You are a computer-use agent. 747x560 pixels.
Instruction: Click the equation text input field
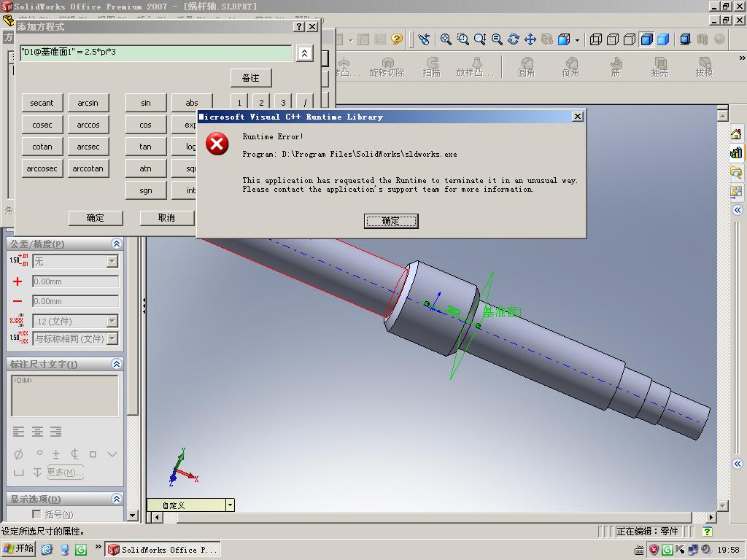coord(156,52)
